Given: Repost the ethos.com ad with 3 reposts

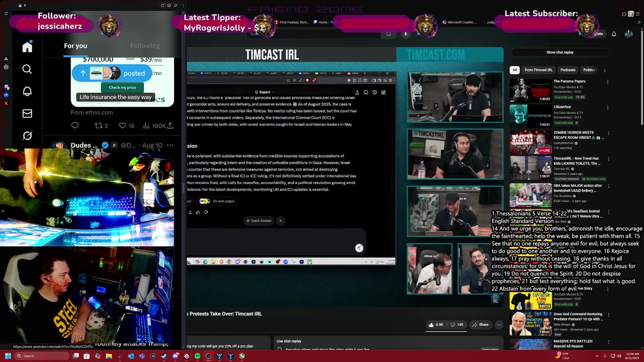Looking at the screenshot, I should tap(101, 126).
